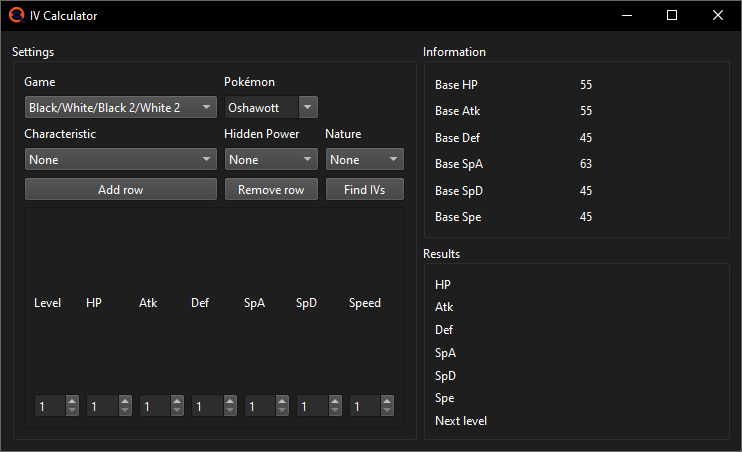
Task: Click the Base SpA value 63
Action: coord(586,164)
